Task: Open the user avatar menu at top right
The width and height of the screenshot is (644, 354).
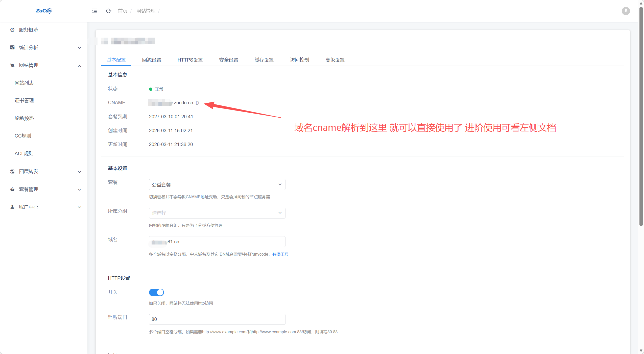Action: click(626, 11)
